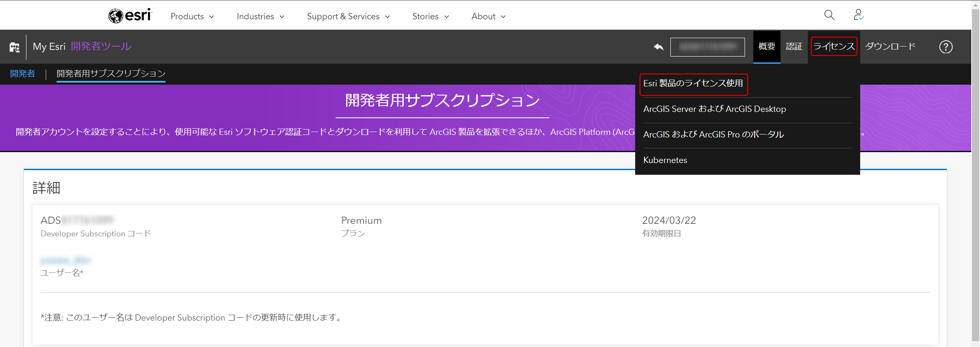The width and height of the screenshot is (980, 347).
Task: Click the 有効期限日 label
Action: 662,233
